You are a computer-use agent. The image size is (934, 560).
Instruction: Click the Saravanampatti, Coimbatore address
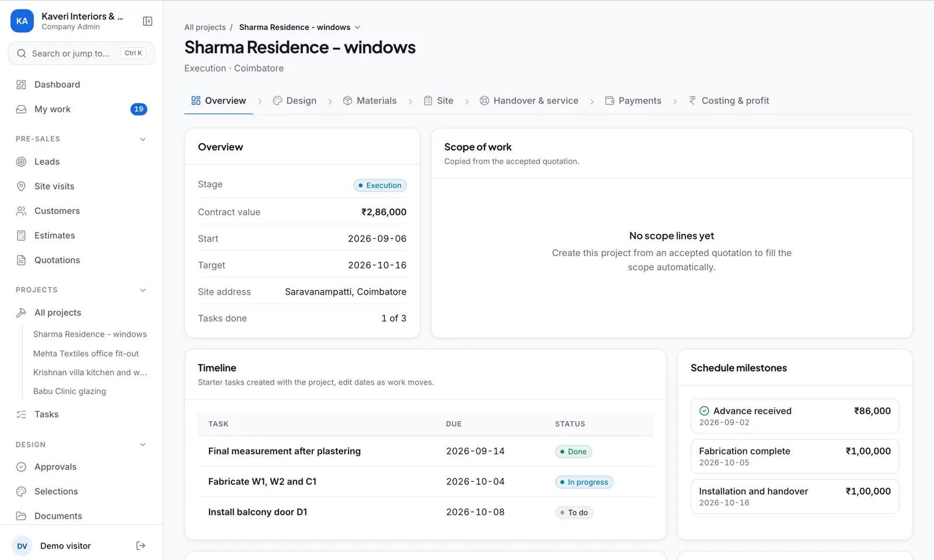tap(346, 292)
